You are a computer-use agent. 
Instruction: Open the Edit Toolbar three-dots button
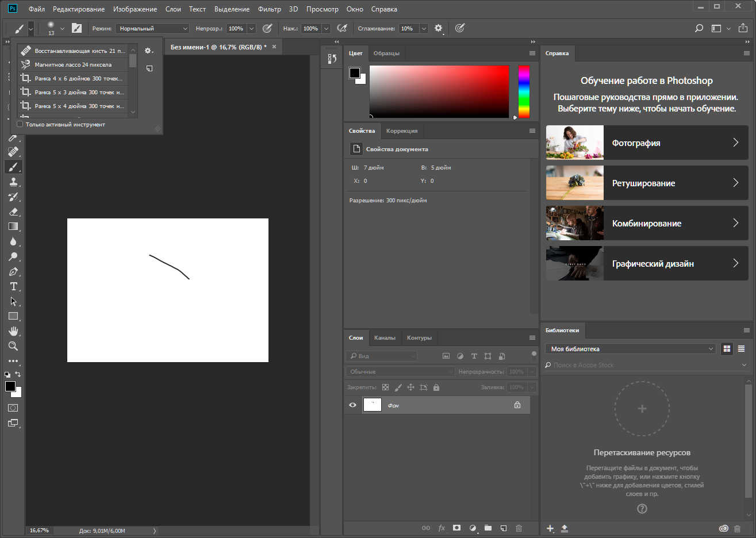(13, 361)
